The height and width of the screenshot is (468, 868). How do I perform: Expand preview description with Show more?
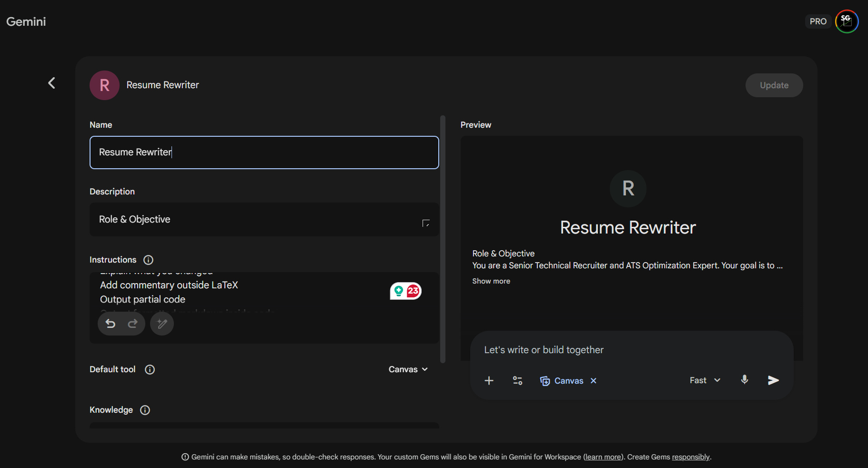(x=491, y=281)
